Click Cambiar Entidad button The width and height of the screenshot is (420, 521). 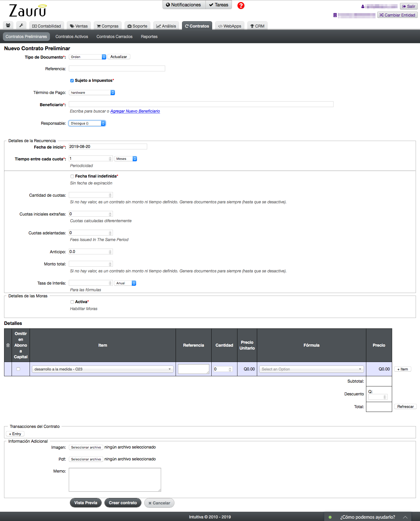[x=397, y=15]
